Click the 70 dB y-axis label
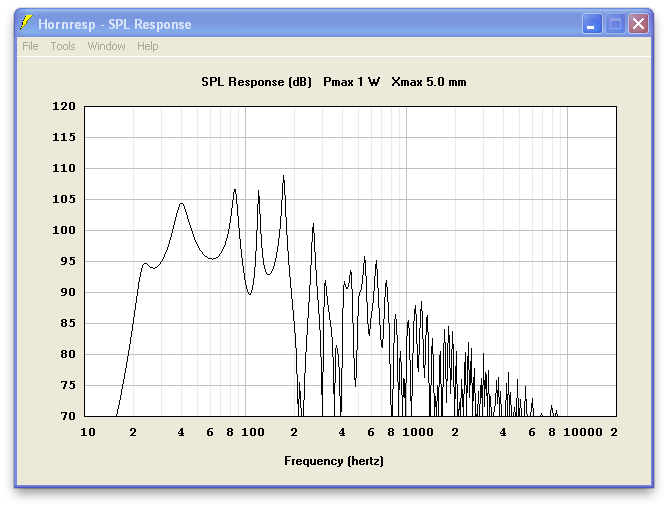668x508 pixels. (68, 416)
